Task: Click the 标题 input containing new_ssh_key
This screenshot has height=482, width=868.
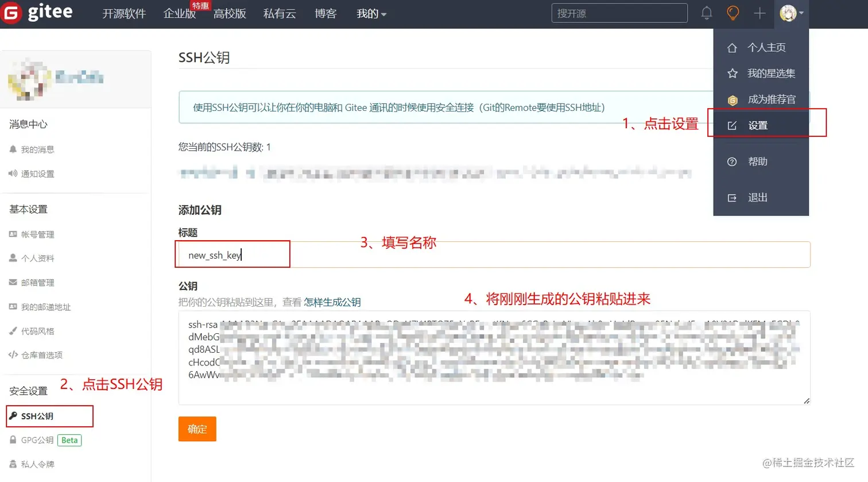Action: (494, 255)
